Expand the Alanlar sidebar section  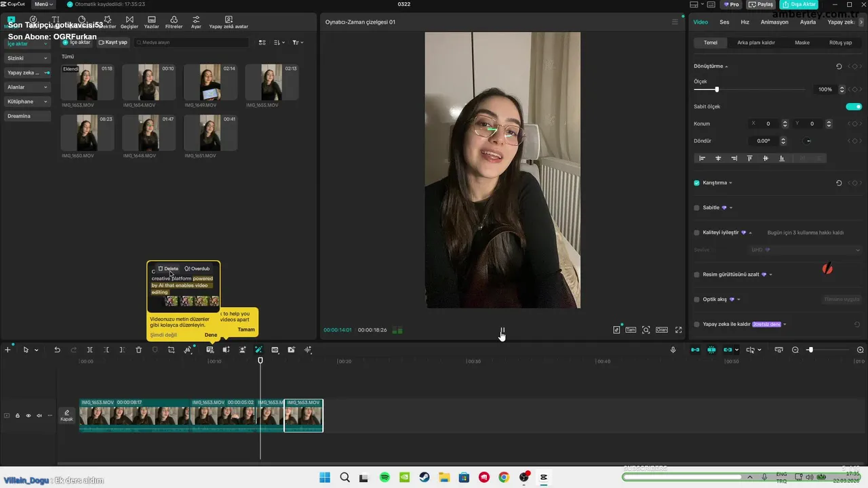click(x=27, y=87)
